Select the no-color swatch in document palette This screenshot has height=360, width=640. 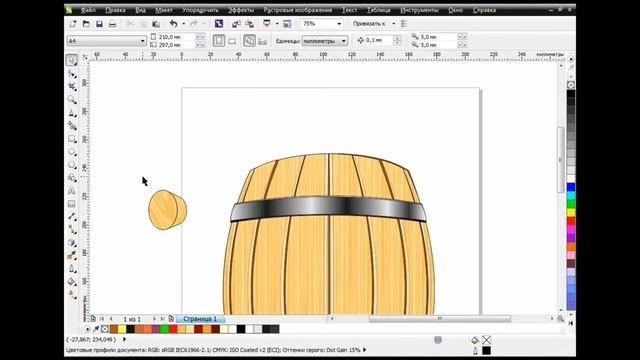[x=104, y=329]
